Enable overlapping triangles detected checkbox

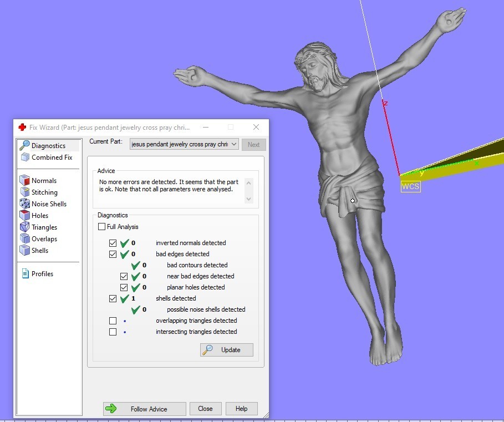coord(113,321)
